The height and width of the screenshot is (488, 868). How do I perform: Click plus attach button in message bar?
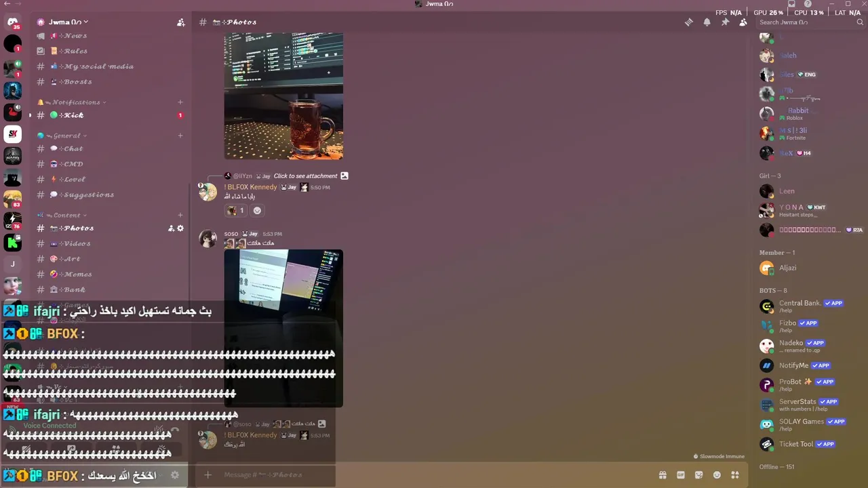point(208,475)
